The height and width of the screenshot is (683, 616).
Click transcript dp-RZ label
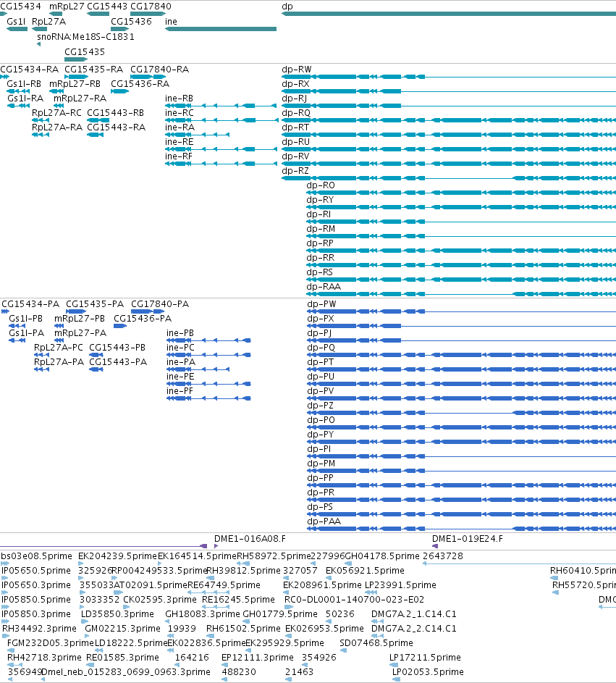click(295, 171)
